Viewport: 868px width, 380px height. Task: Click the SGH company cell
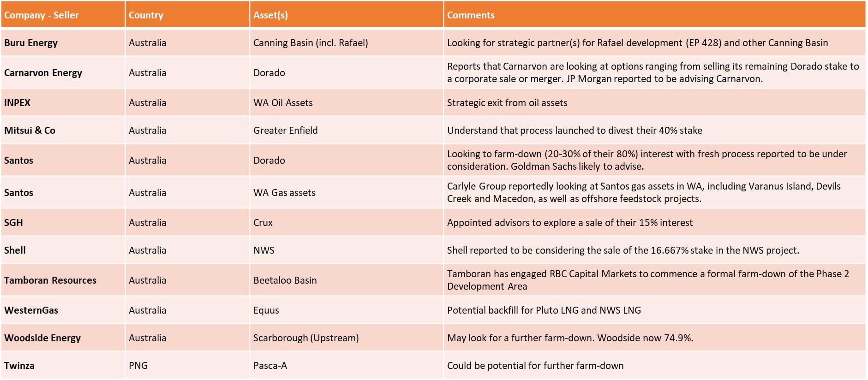pos(13,223)
